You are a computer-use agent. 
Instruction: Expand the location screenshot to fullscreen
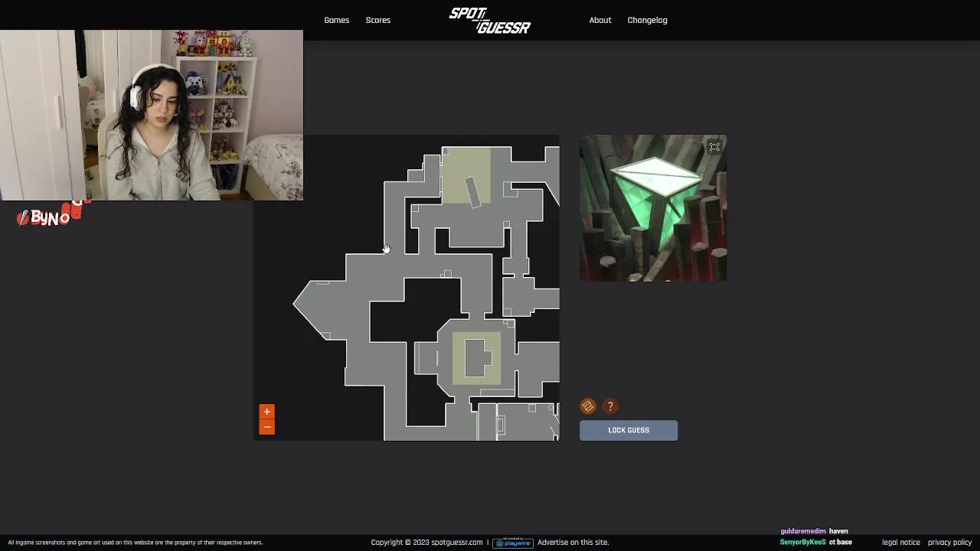(714, 147)
